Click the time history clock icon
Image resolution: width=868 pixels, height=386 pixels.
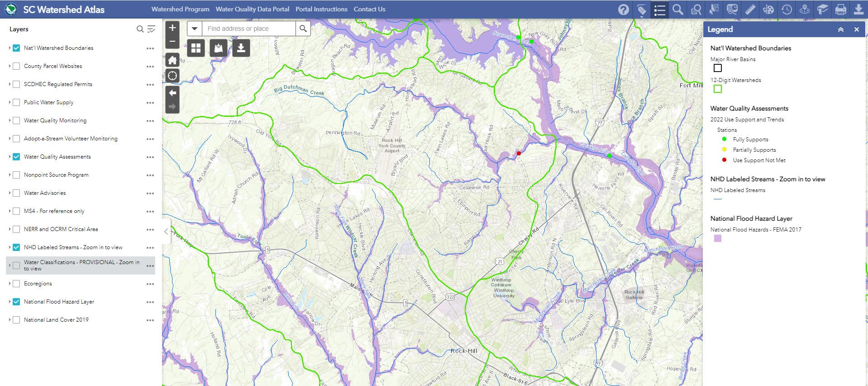click(x=787, y=10)
